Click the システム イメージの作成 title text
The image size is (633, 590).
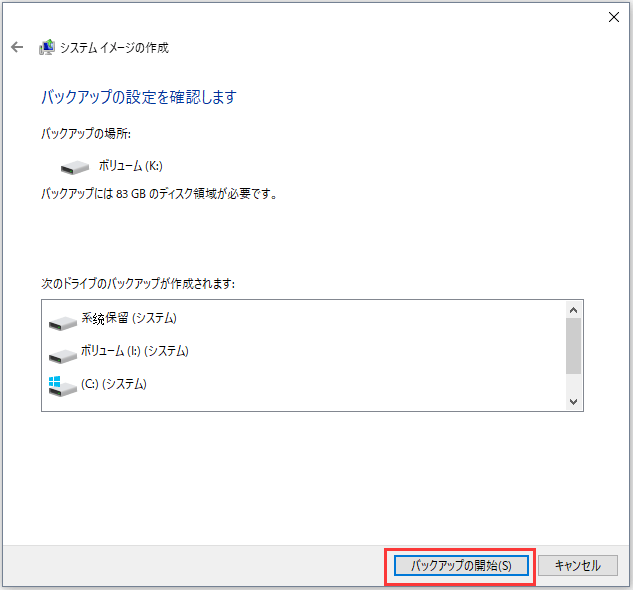click(x=114, y=48)
